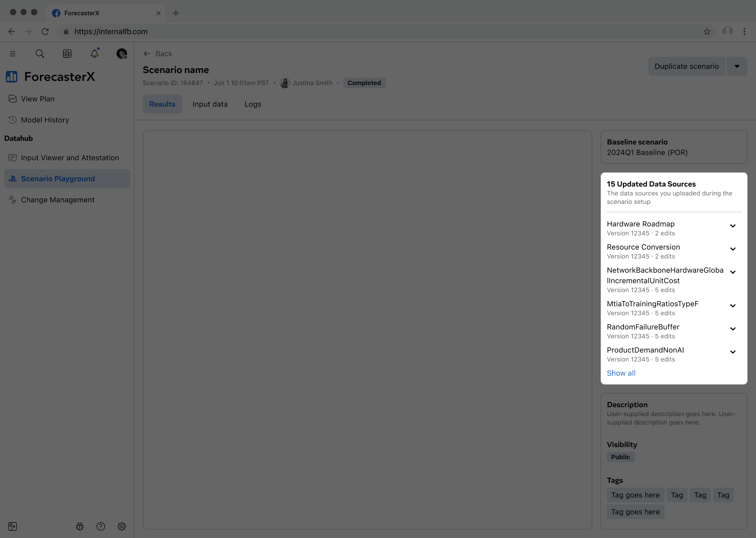Open View Plan in sidebar
Screen dimensions: 756x538
click(67, 99)
